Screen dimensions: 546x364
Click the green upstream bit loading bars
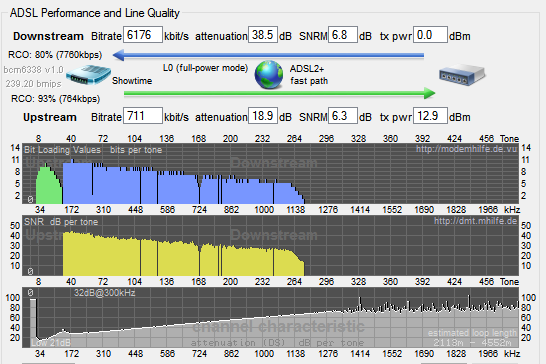(x=49, y=186)
